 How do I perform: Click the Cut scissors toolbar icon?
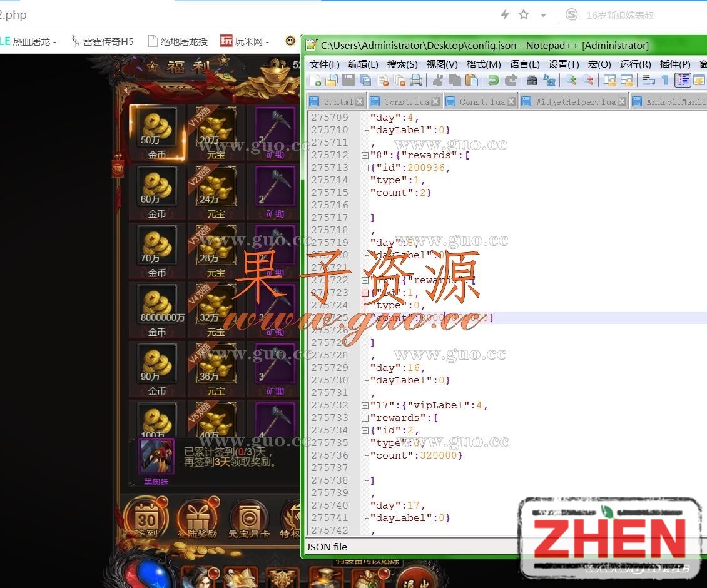437,81
